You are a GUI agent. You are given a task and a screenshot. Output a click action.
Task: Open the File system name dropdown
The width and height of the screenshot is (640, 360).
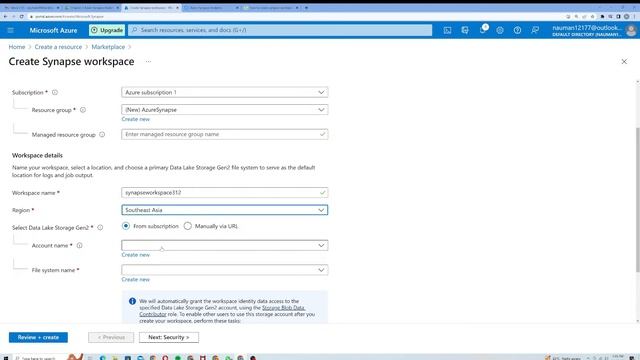click(x=224, y=270)
